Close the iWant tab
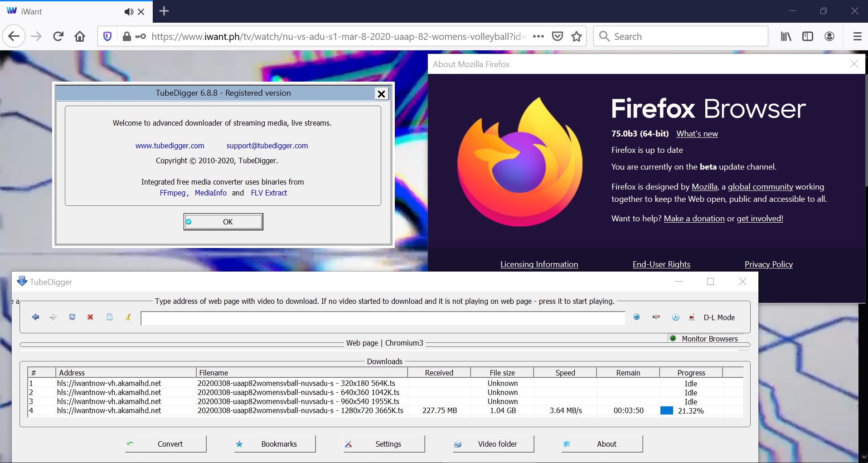 (141, 12)
